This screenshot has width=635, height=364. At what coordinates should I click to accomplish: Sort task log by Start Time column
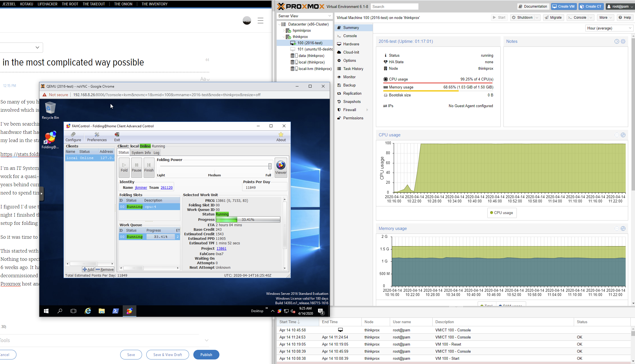[x=297, y=322]
